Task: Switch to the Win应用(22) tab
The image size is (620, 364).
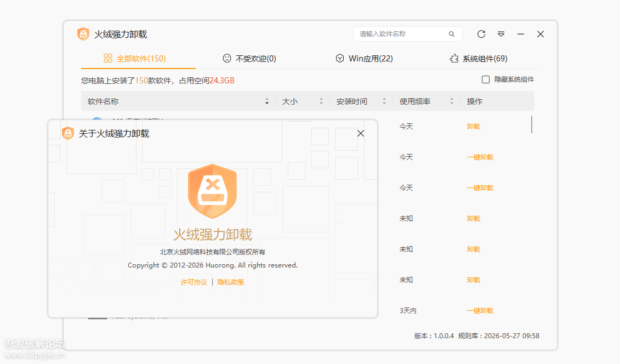Action: coord(364,59)
